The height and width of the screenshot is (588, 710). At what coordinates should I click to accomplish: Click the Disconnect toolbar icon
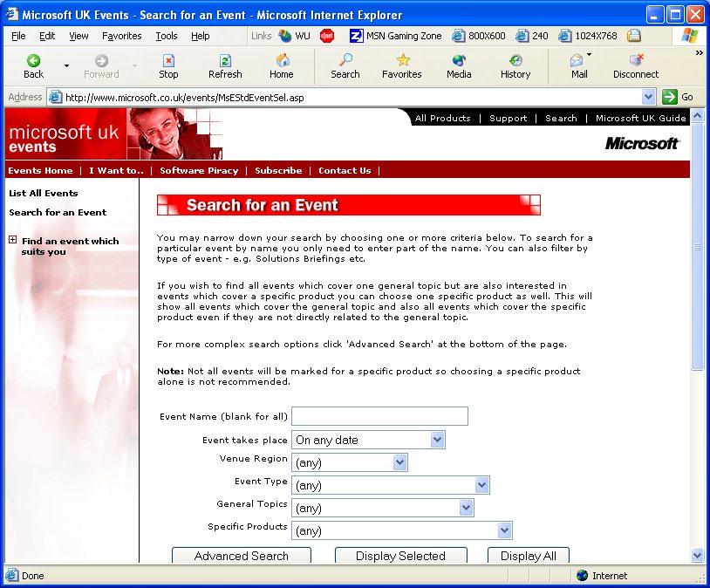(x=636, y=61)
